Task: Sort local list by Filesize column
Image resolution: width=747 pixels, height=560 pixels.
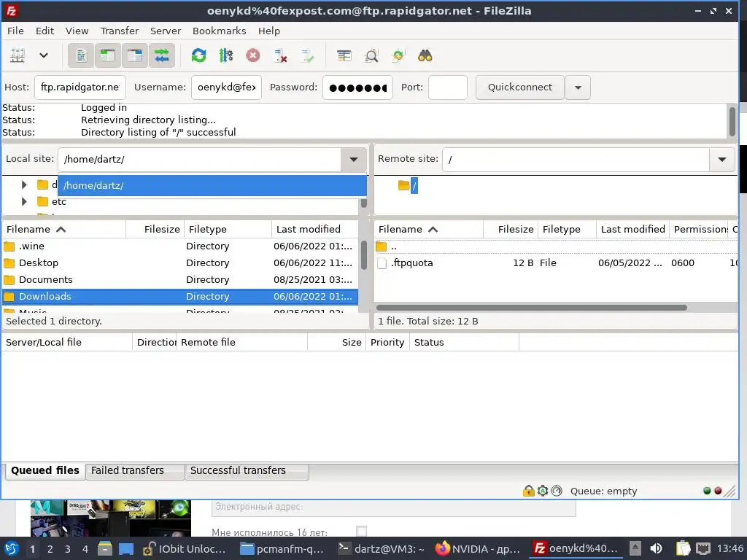Action: point(155,230)
